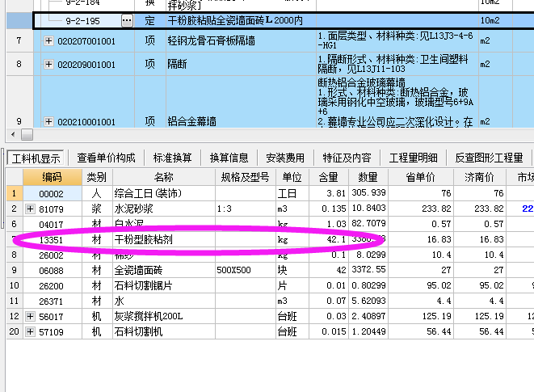The image size is (534, 392).
Task: Switch to 工料机显示 tab
Action: [x=36, y=158]
